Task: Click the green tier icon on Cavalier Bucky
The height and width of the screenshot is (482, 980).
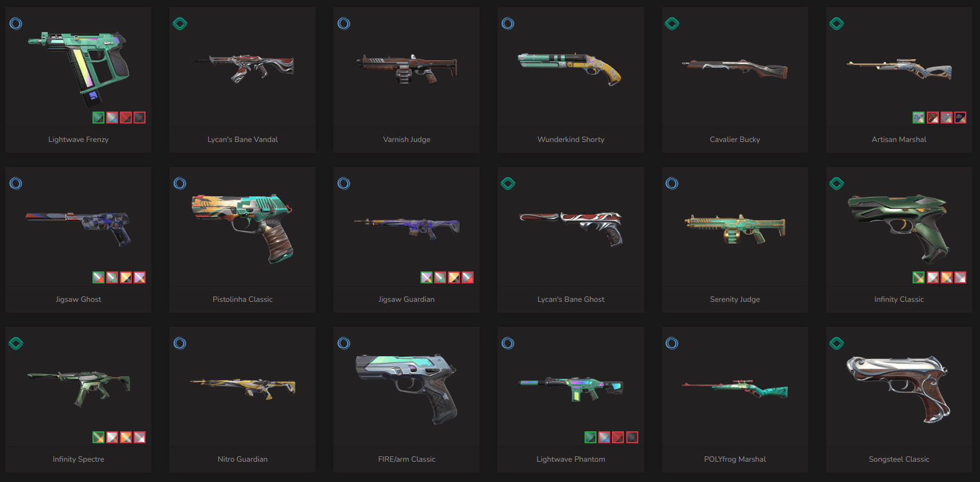Action: (x=672, y=24)
